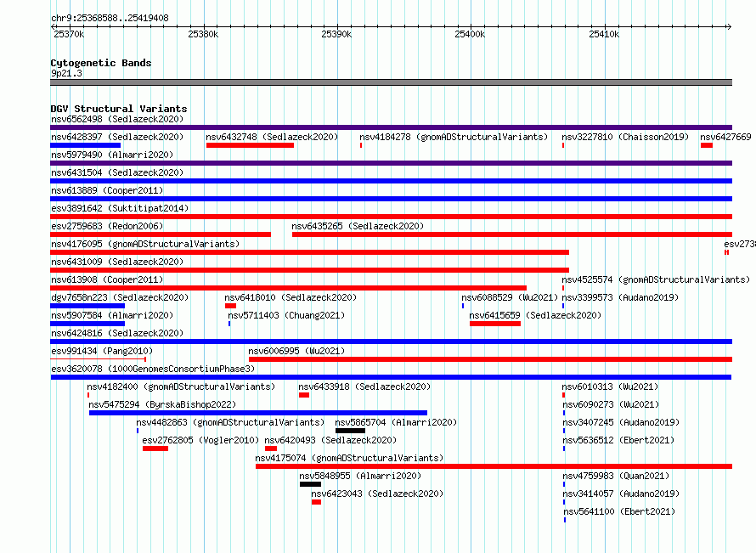Open the nsv6010313 (Wu2021) label

tap(610, 387)
